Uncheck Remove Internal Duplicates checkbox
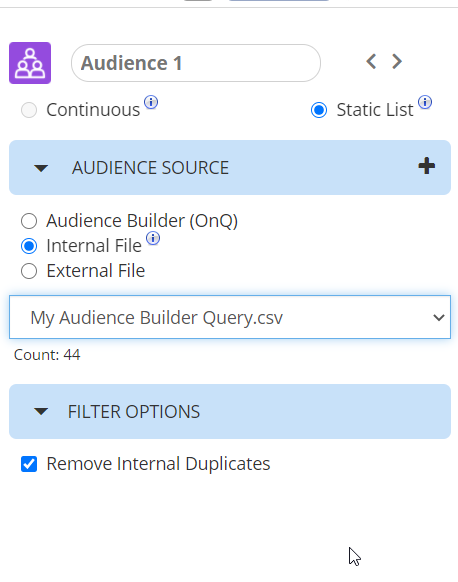The width and height of the screenshot is (458, 582). pyautogui.click(x=29, y=464)
